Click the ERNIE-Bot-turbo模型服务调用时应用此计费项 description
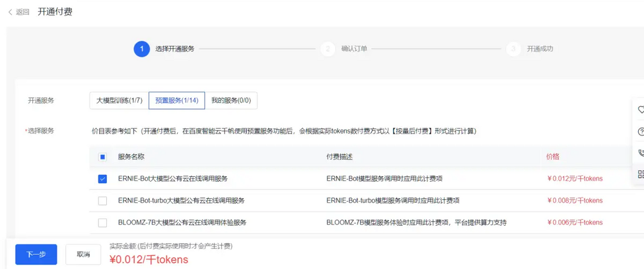Screen dimensions: 644x269 (392, 201)
